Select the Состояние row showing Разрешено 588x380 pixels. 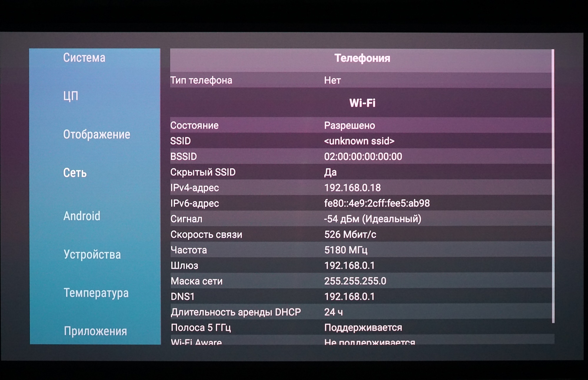click(x=361, y=126)
